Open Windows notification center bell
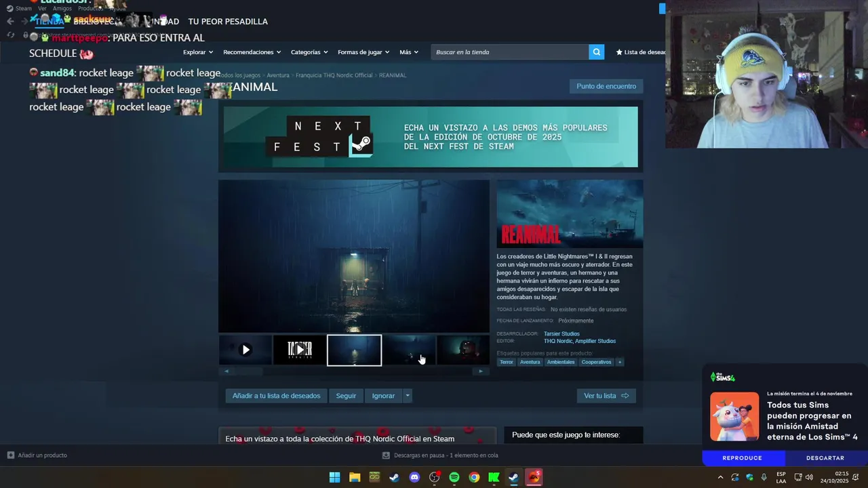Image resolution: width=868 pixels, height=488 pixels. pyautogui.click(x=856, y=477)
